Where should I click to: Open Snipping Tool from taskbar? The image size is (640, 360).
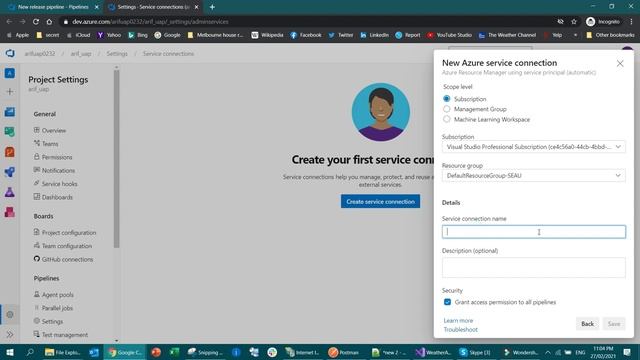(x=205, y=352)
